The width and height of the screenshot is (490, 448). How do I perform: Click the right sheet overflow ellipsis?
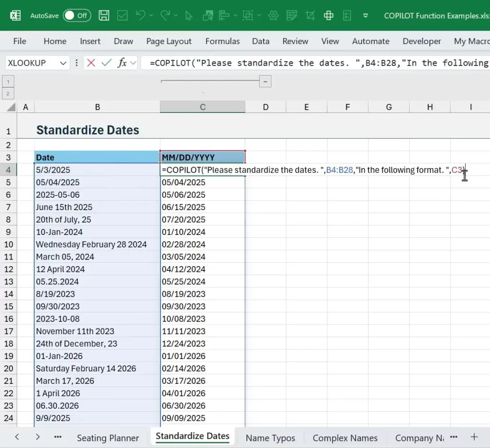click(x=454, y=437)
